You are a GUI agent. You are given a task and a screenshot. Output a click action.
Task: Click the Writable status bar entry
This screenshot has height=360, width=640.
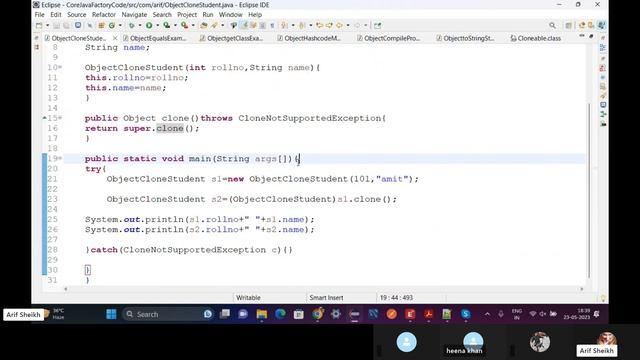point(248,298)
